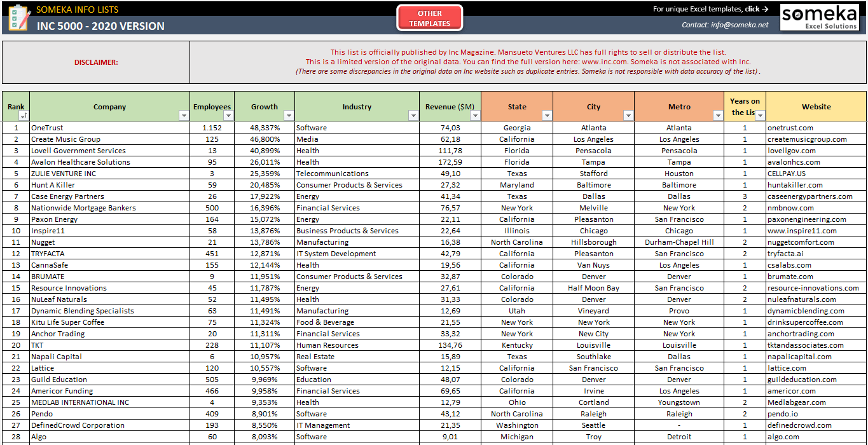The height and width of the screenshot is (445, 868).
Task: Select the website cell 'tktandassociates.com'
Action: 816,345
